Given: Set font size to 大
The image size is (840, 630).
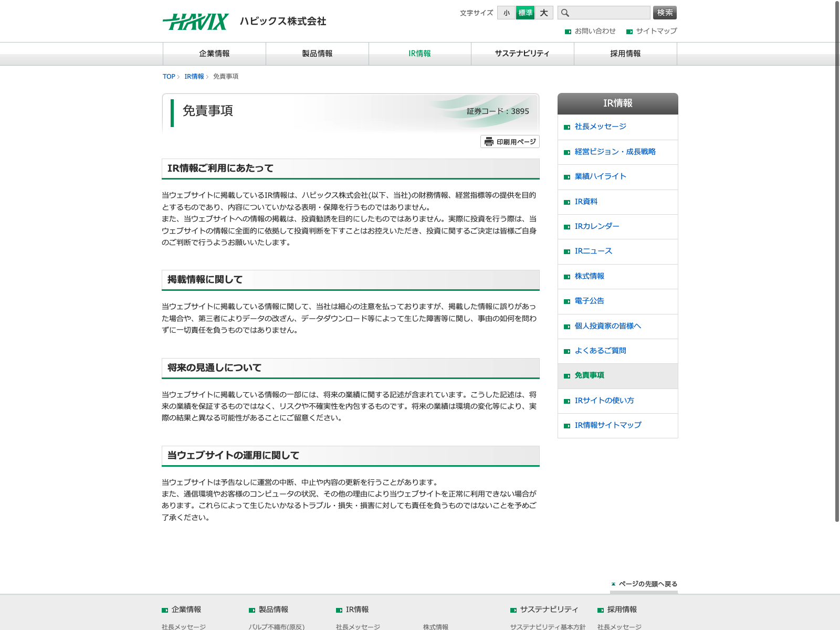Looking at the screenshot, I should pos(544,13).
